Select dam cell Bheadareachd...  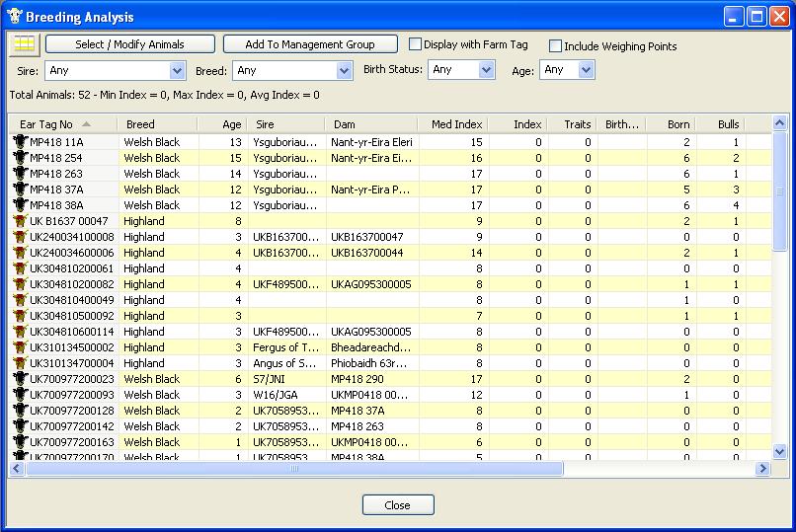point(371,347)
